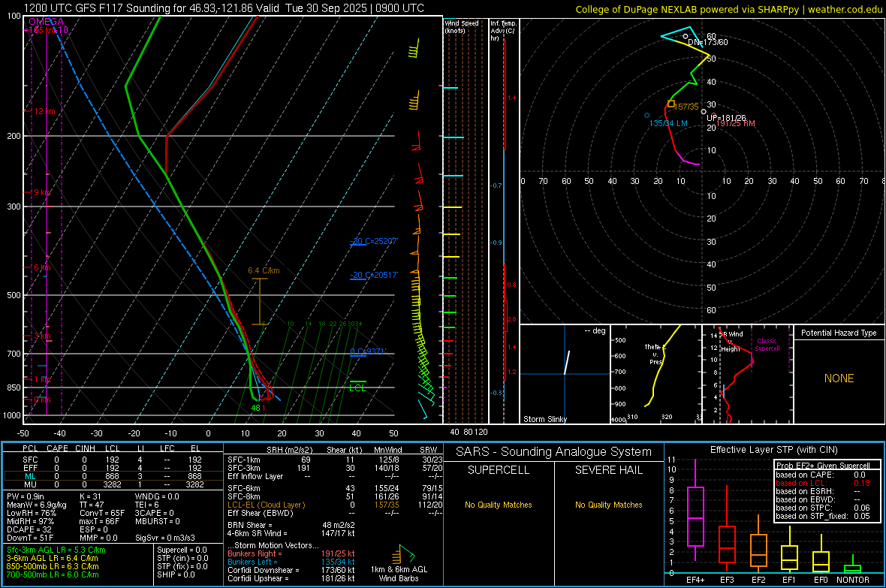Click the 9371' freezing level label

click(367, 351)
